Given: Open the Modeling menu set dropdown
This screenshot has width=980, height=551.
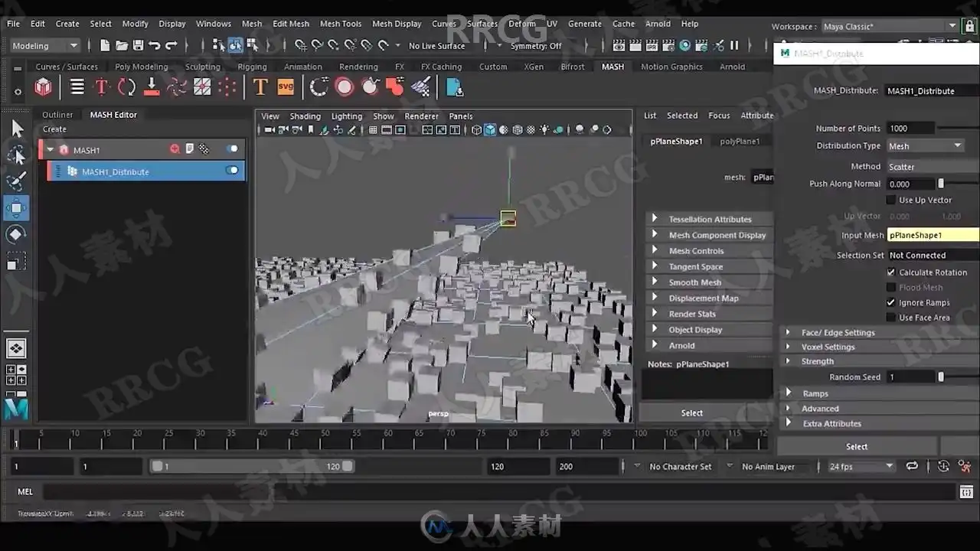Looking at the screenshot, I should click(44, 46).
